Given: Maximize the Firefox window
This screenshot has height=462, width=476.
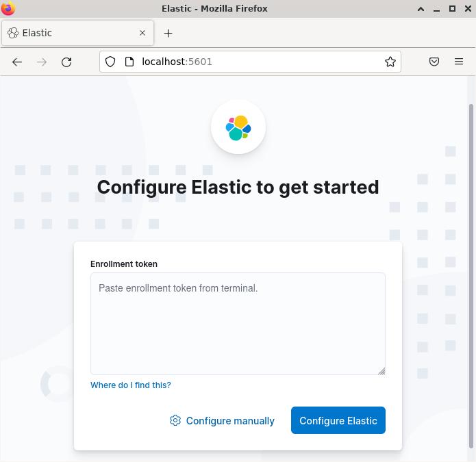Looking at the screenshot, I should click(x=452, y=8).
